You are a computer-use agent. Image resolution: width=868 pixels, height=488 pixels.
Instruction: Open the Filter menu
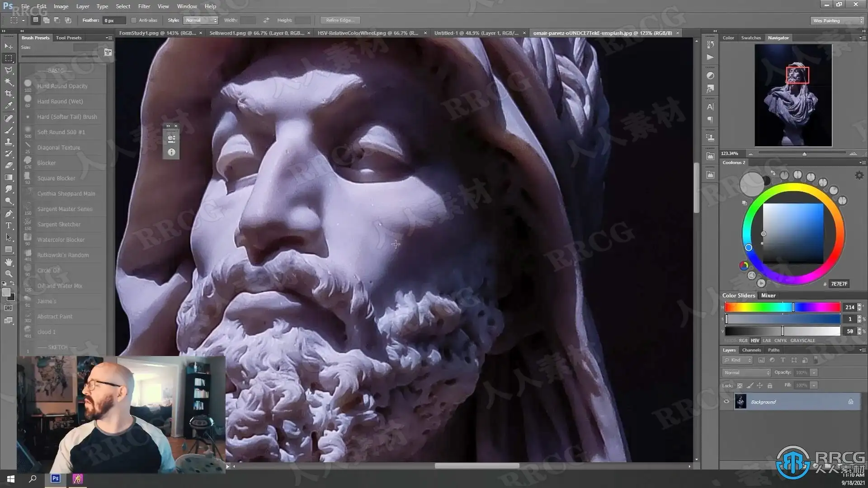pyautogui.click(x=144, y=6)
